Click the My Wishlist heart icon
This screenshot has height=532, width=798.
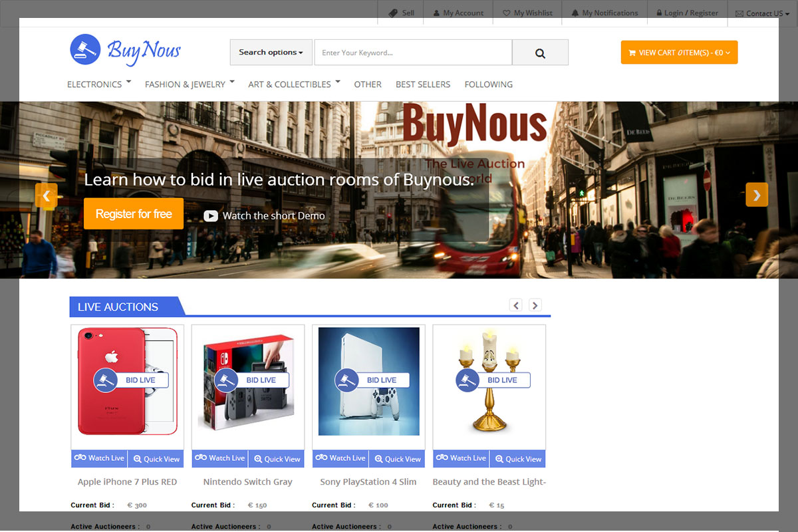(507, 13)
